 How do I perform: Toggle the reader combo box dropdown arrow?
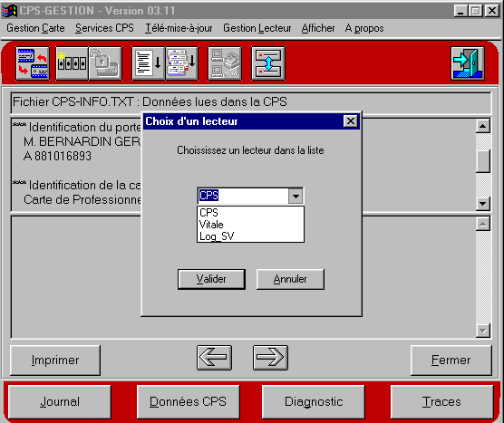click(296, 196)
